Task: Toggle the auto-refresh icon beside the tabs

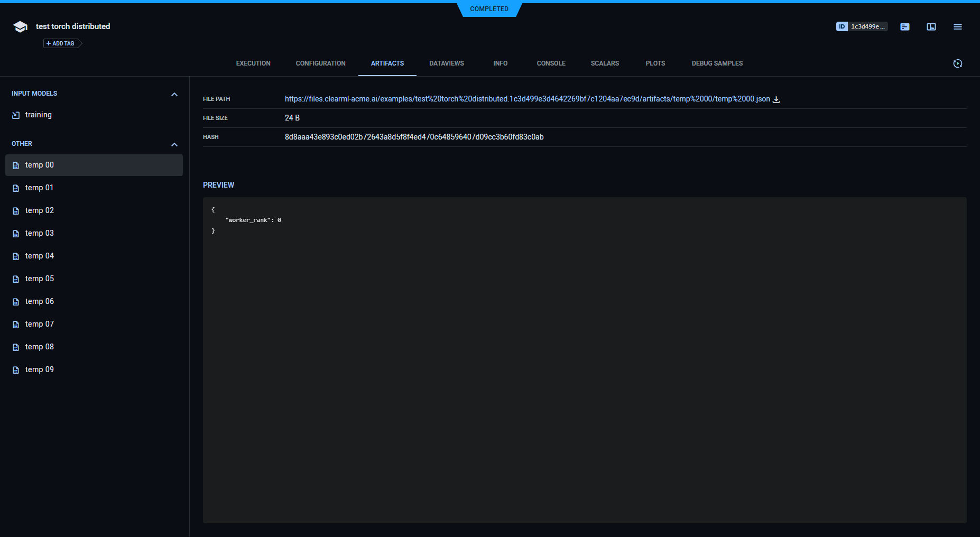Action: pyautogui.click(x=957, y=63)
